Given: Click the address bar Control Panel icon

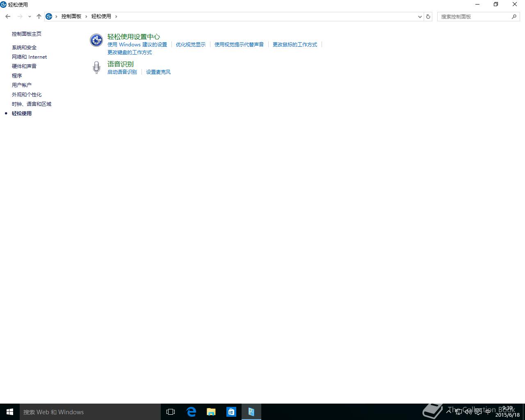Looking at the screenshot, I should (x=49, y=16).
